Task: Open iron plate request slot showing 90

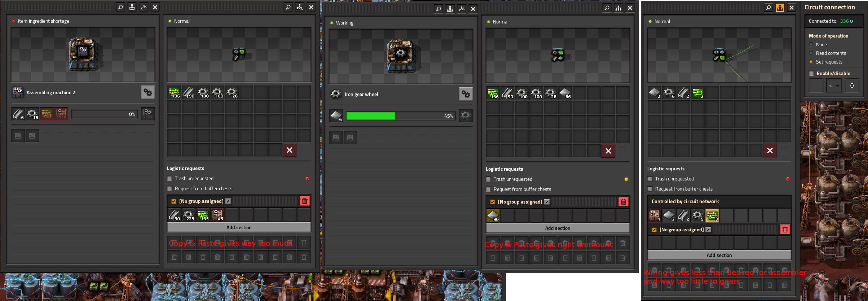Action: pyautogui.click(x=493, y=216)
